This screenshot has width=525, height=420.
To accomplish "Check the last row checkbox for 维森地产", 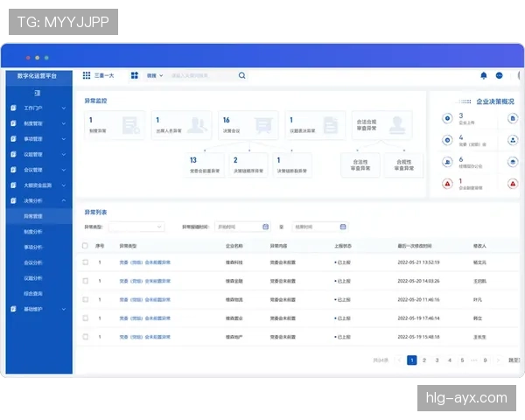I will pyautogui.click(x=85, y=336).
